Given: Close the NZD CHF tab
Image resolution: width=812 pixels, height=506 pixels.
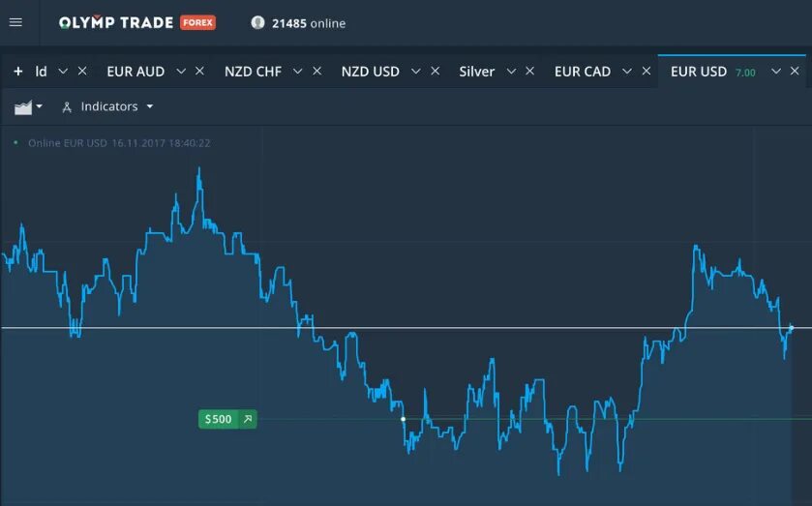Looking at the screenshot, I should [316, 71].
